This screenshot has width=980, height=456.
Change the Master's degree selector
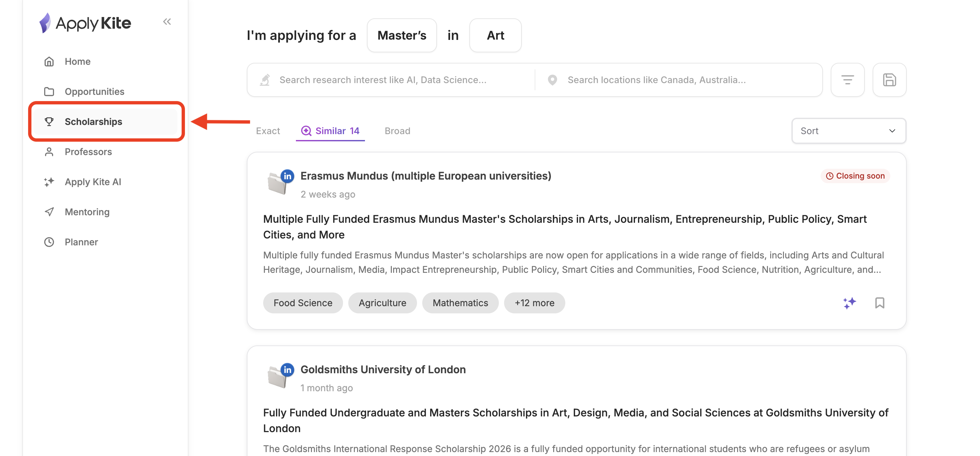(x=401, y=35)
